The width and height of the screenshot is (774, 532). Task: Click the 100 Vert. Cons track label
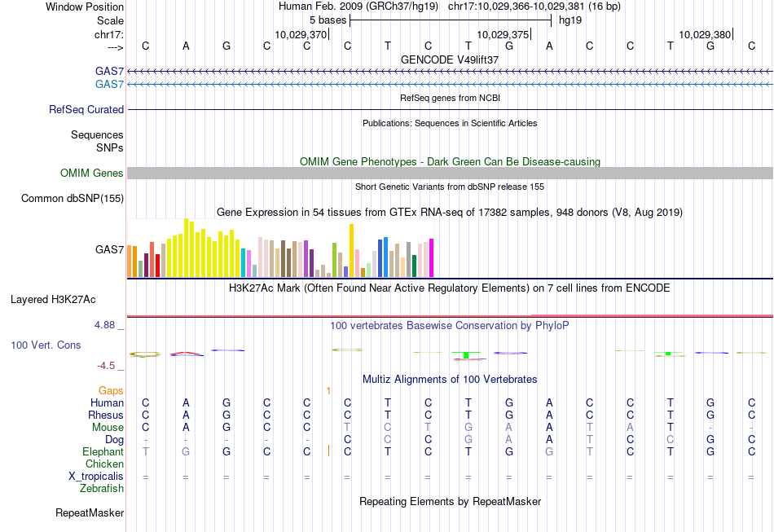(x=46, y=345)
